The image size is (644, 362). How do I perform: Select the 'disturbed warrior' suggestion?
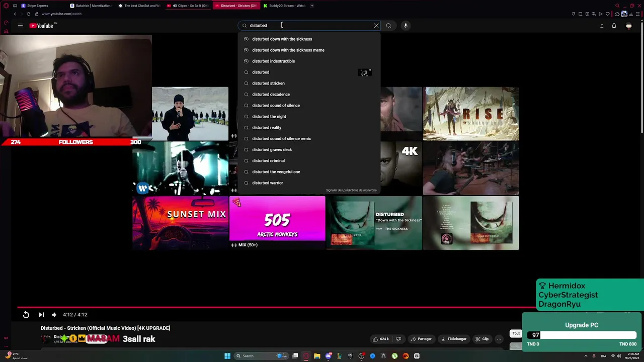(x=309, y=183)
